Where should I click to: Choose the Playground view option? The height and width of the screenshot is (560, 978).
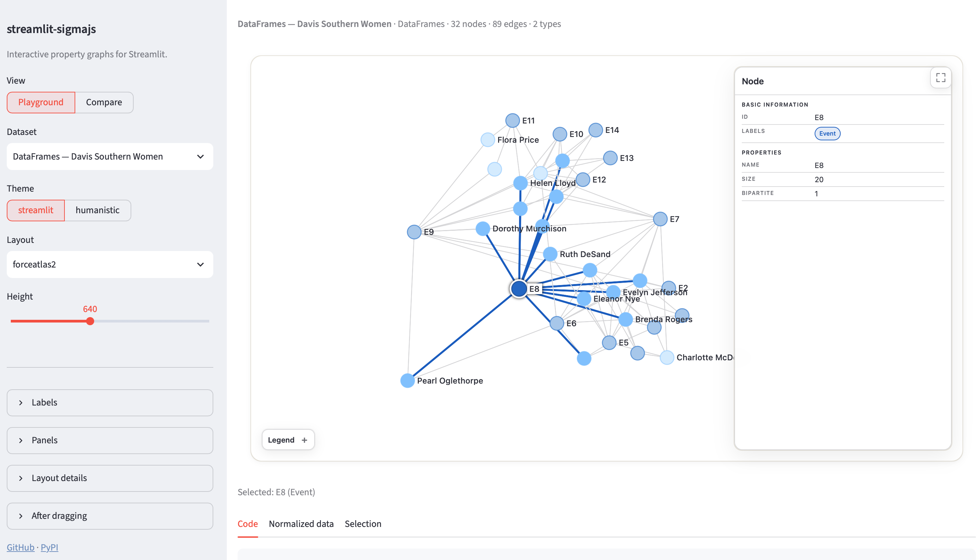pos(41,102)
